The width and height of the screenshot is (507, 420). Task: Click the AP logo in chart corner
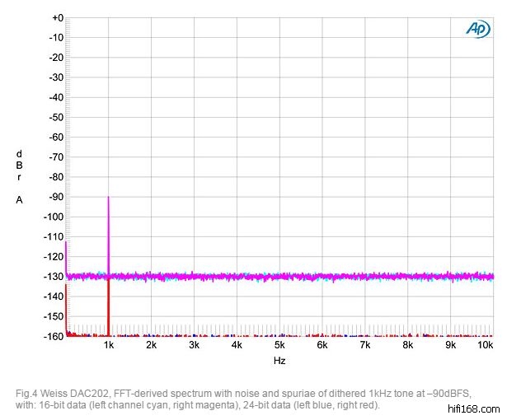point(477,28)
